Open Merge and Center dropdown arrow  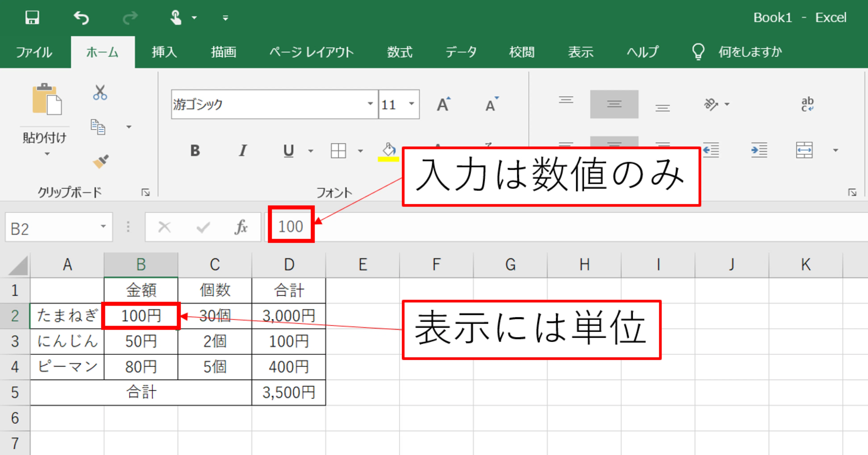point(836,150)
